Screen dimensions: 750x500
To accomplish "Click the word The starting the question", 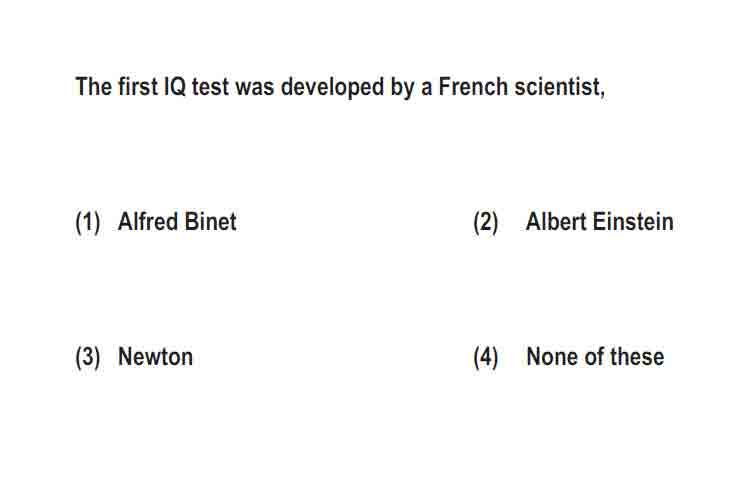I will 94,87.
